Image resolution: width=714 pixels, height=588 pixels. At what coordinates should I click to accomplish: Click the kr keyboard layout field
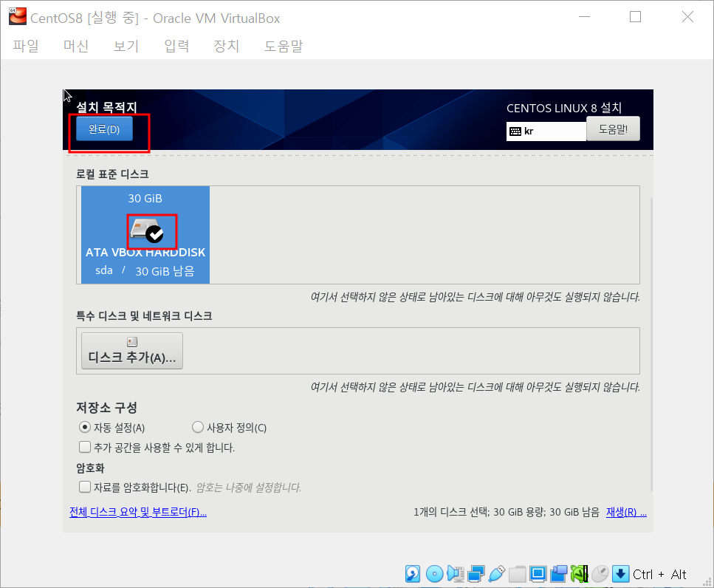tap(546, 131)
